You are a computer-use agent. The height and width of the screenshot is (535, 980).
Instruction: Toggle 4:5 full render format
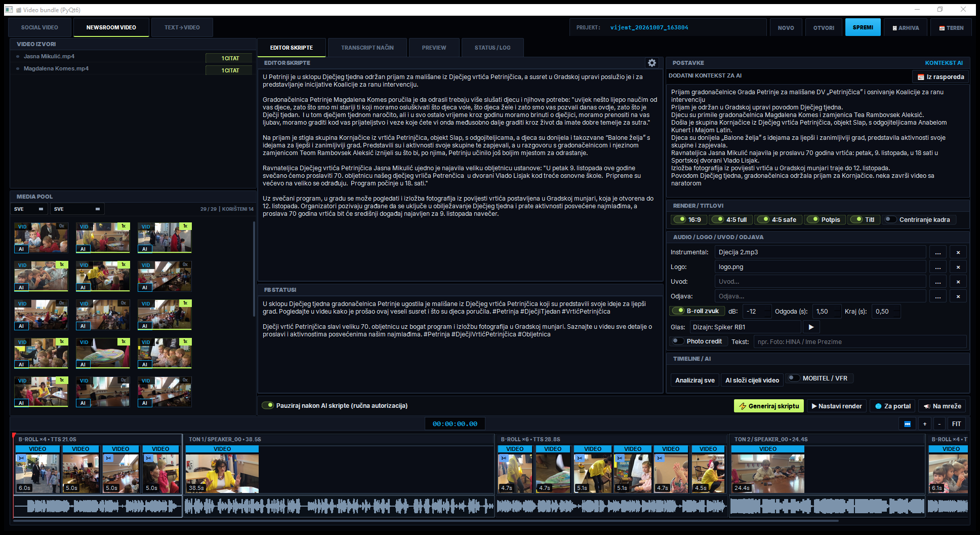click(x=730, y=220)
